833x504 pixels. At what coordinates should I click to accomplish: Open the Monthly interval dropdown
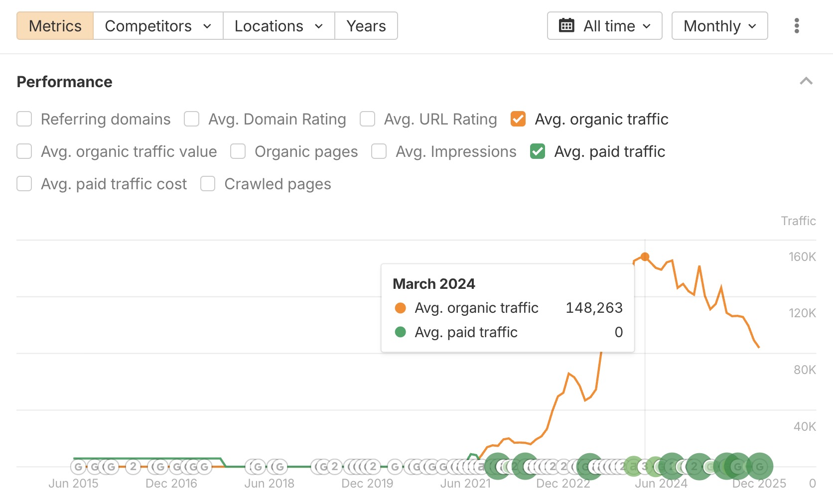click(719, 26)
